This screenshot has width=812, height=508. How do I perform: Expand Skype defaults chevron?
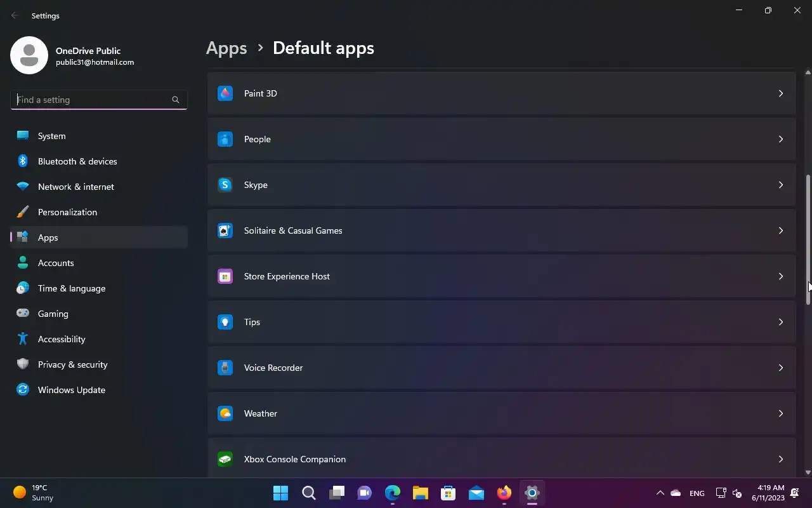pos(781,185)
